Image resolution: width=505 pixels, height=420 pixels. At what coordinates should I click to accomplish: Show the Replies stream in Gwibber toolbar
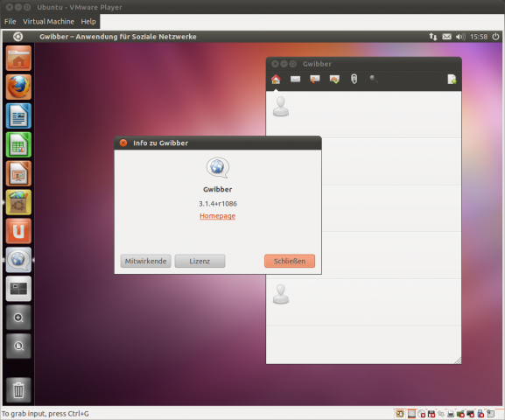pyautogui.click(x=315, y=79)
